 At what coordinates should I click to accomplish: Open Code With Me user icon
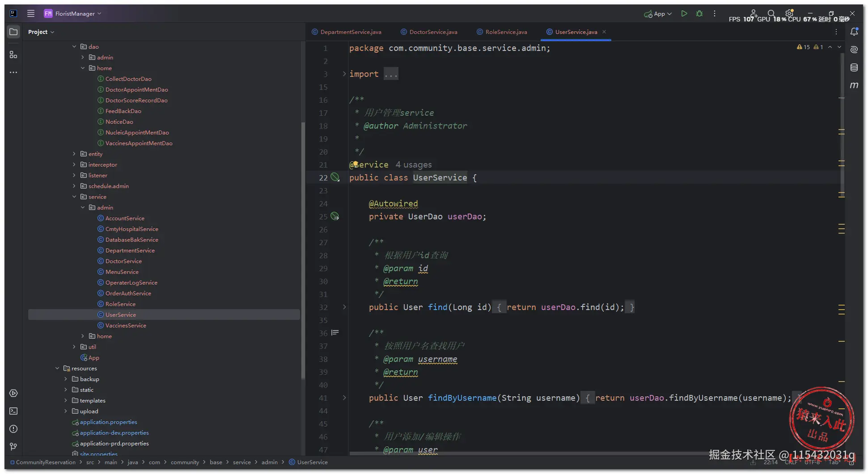(754, 13)
